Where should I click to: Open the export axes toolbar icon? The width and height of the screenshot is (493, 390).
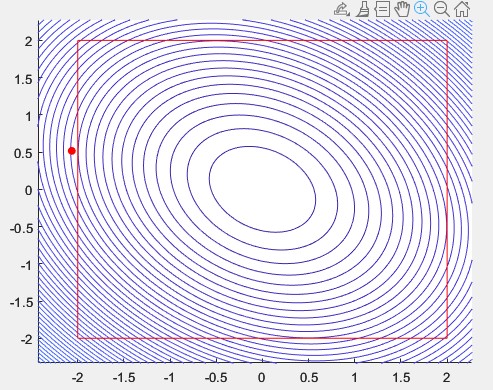tap(342, 9)
